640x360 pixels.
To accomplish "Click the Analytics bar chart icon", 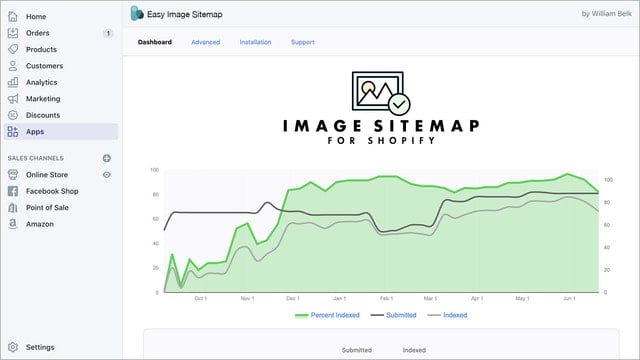I will 13,82.
